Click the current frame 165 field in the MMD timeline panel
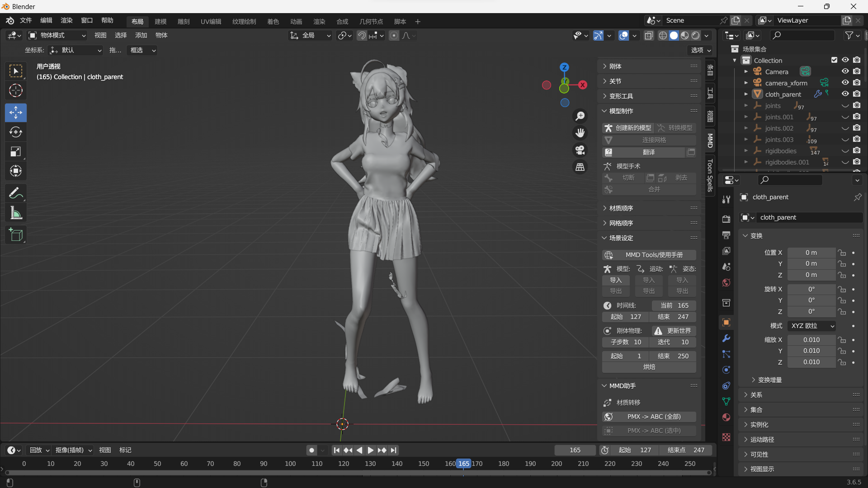The width and height of the screenshot is (868, 488). [674, 305]
